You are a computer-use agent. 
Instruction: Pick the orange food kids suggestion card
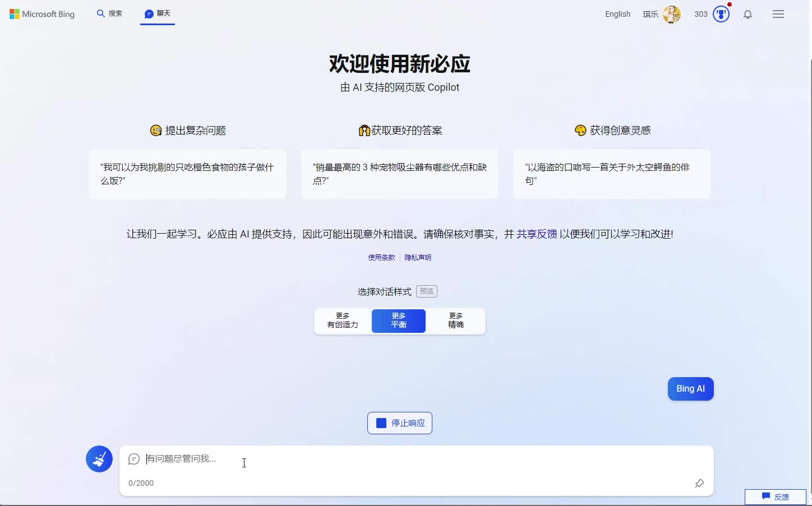click(187, 174)
